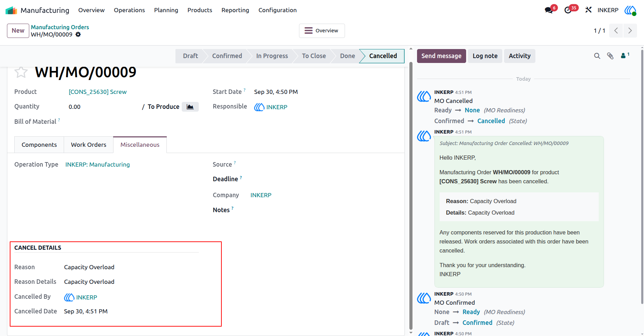Image resolution: width=644 pixels, height=336 pixels.
Task: Click the forecast chart icon beside To Produce
Action: (190, 107)
